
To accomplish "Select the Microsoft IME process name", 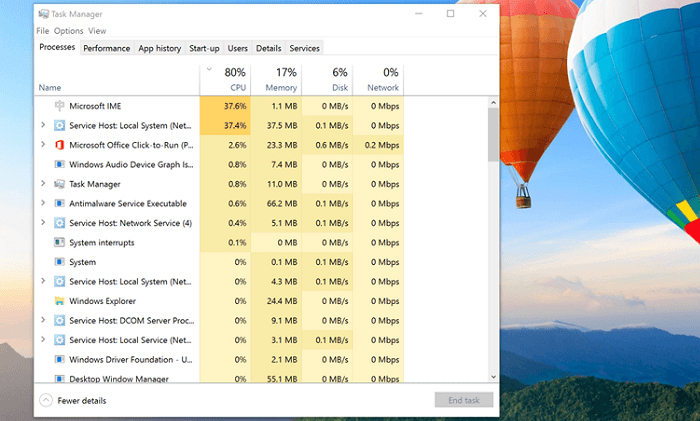I will [95, 106].
